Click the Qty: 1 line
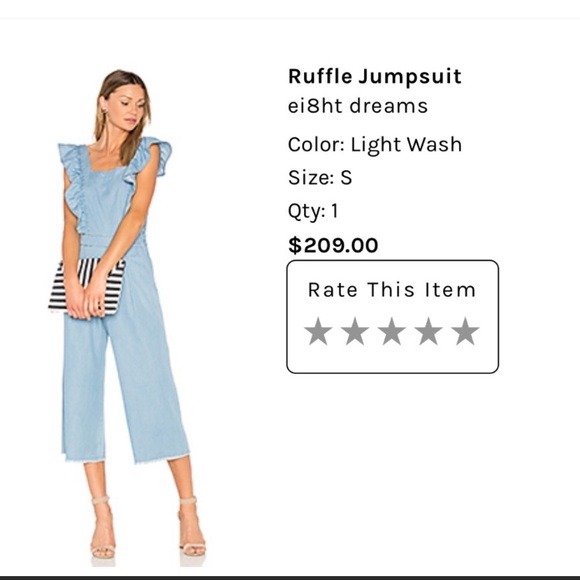Image resolution: width=580 pixels, height=580 pixels. coord(313,212)
